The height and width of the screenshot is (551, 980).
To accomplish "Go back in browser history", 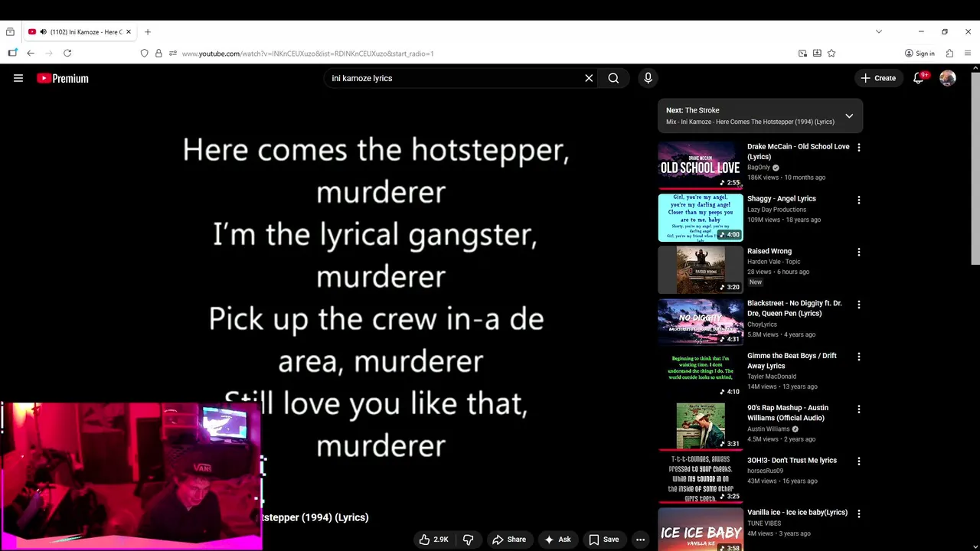I will [x=31, y=54].
